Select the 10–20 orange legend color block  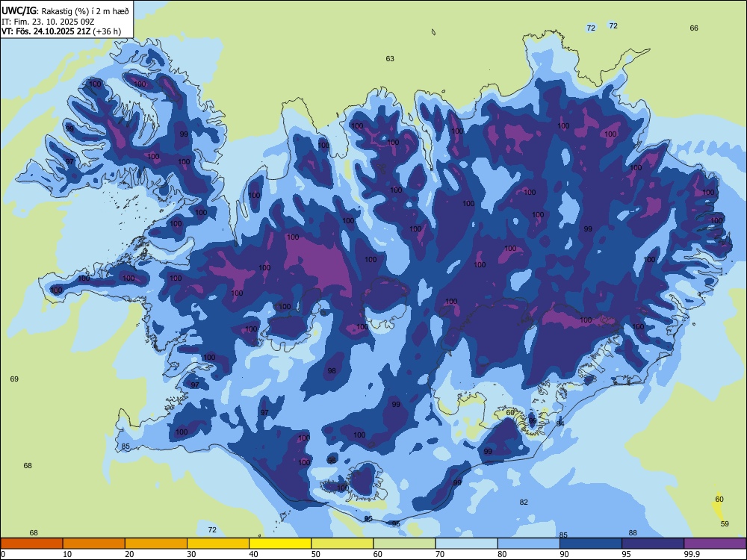94,544
